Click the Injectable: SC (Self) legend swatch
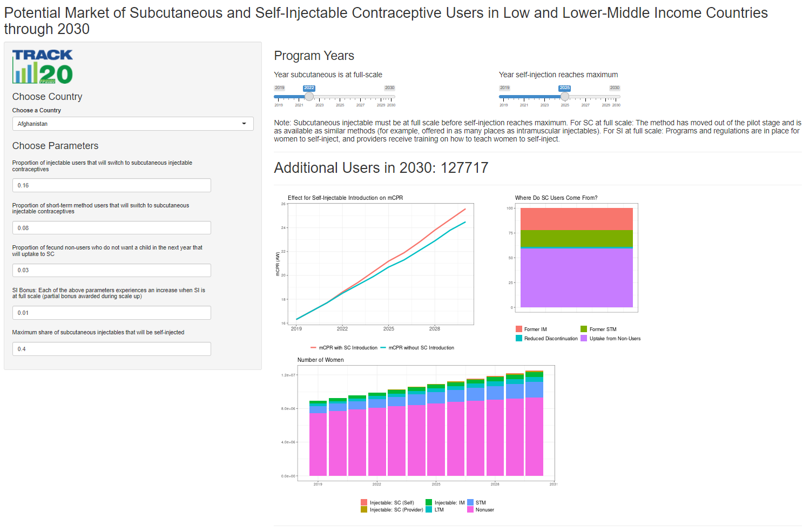Screen dimensions: 803x532 (x=364, y=502)
